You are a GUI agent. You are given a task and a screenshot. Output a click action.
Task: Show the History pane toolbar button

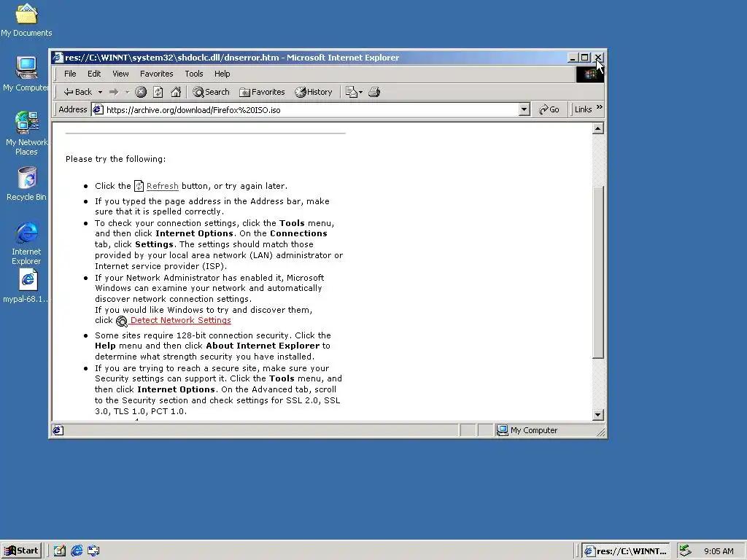pos(314,92)
